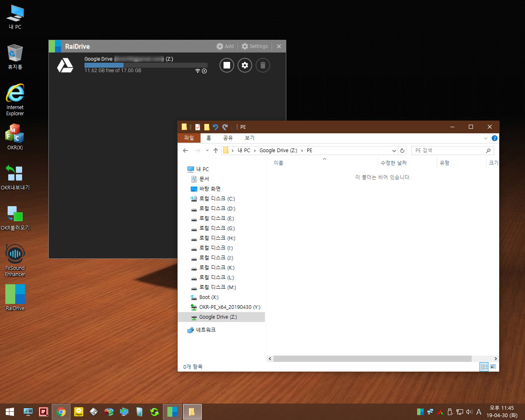Select 로컬 디스크 (G:) in tree
525x420 pixels.
(x=212, y=228)
